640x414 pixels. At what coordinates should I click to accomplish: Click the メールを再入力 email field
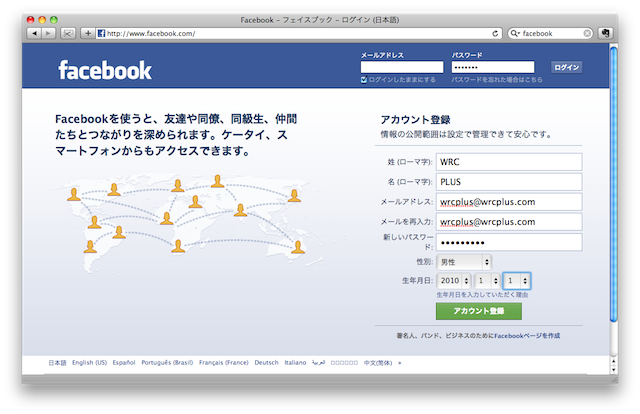click(x=509, y=222)
